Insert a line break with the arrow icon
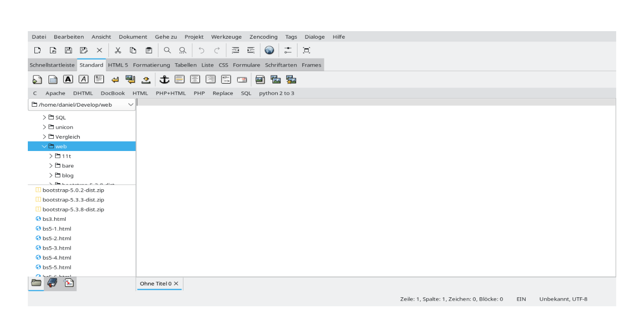This screenshot has height=336, width=644. (x=114, y=79)
